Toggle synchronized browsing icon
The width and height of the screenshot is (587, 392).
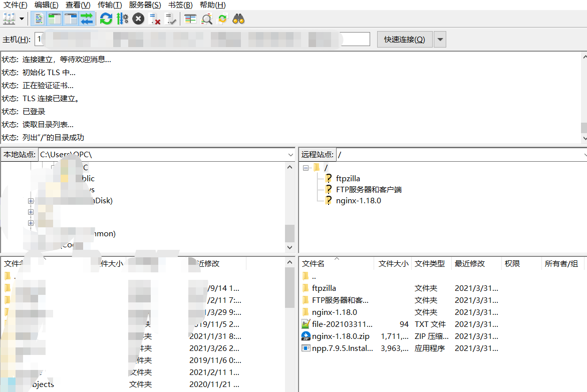coord(222,19)
